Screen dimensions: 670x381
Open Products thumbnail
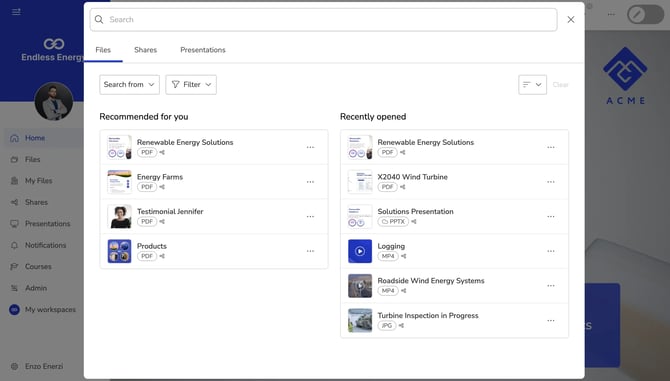[119, 251]
